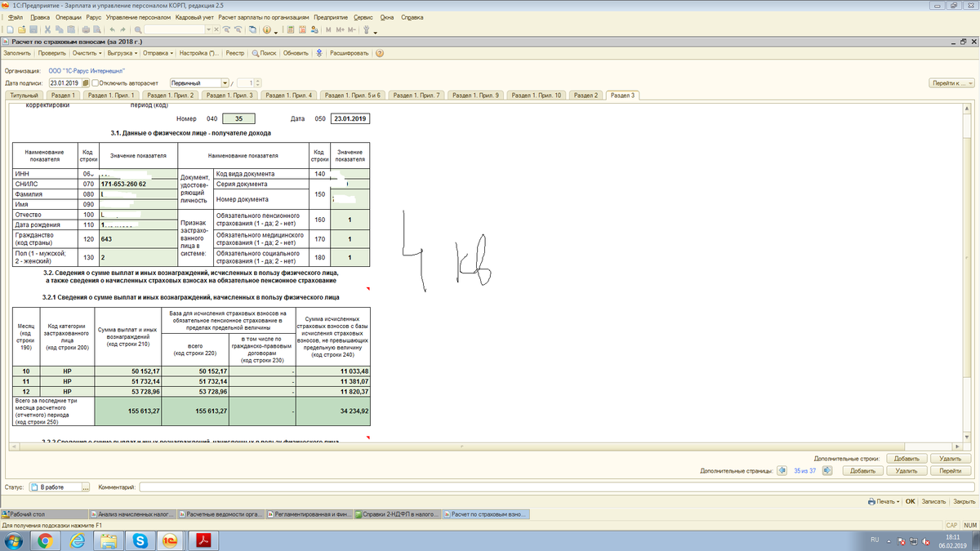Click the Номер 040 field with value 35
The image size is (980, 551).
click(239, 119)
